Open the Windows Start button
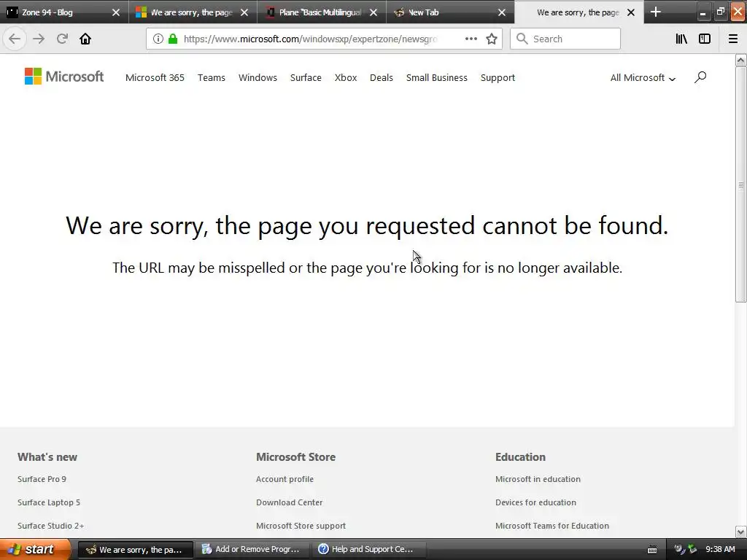The height and width of the screenshot is (560, 747). click(35, 549)
